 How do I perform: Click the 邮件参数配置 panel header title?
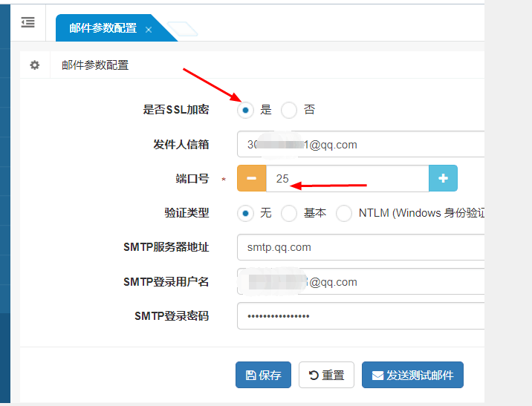pyautogui.click(x=94, y=65)
